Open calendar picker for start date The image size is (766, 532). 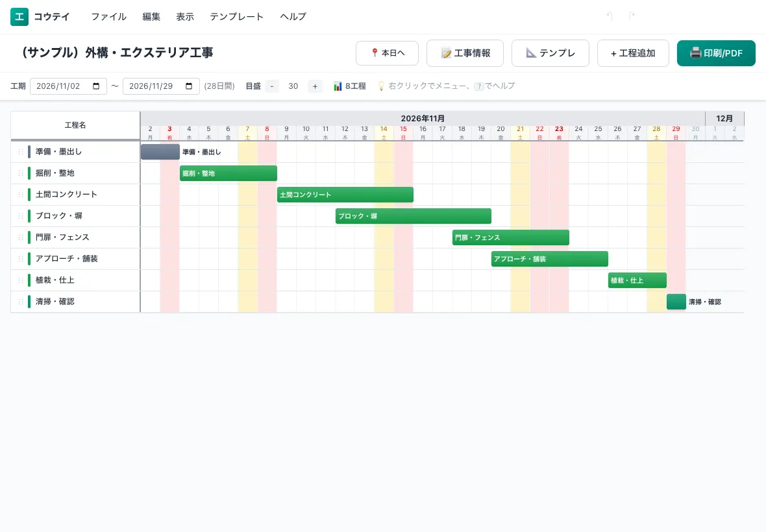(96, 86)
